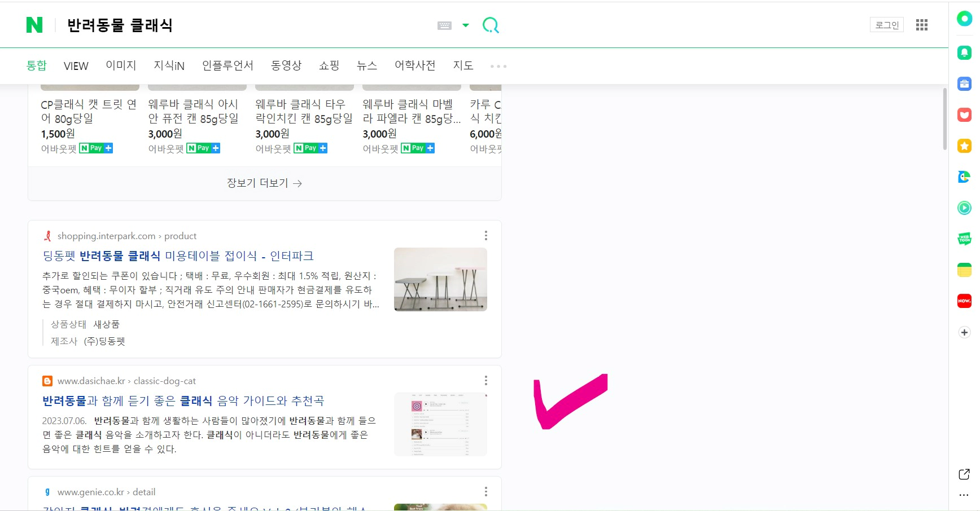The width and height of the screenshot is (980, 511).
Task: Click the pop-out window icon in the sidebar
Action: point(964,474)
